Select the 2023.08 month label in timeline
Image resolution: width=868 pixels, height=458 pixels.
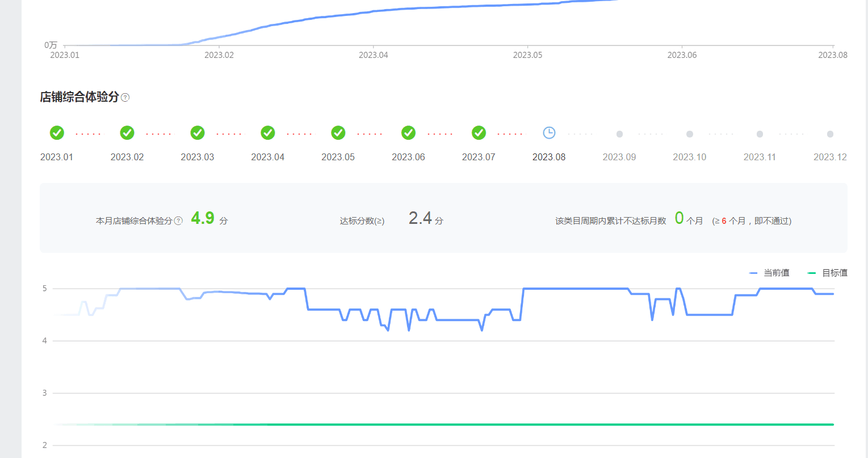pos(549,157)
